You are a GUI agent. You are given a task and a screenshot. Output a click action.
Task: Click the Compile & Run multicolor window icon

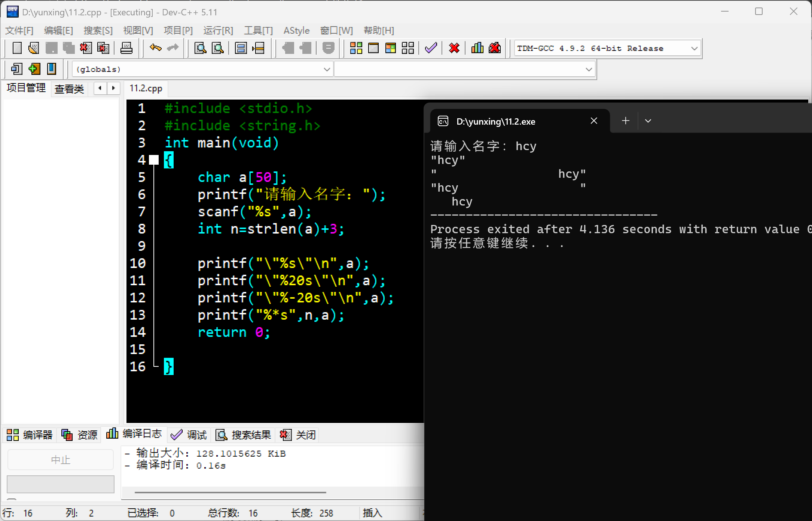390,48
